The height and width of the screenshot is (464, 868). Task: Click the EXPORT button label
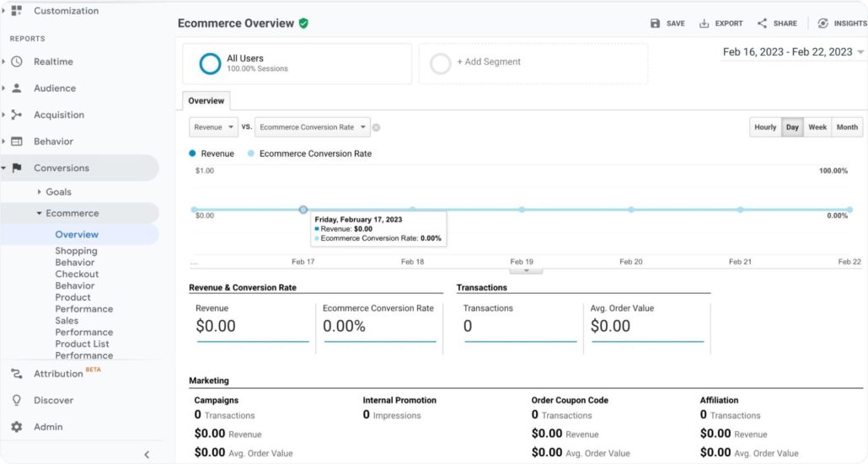coord(728,24)
